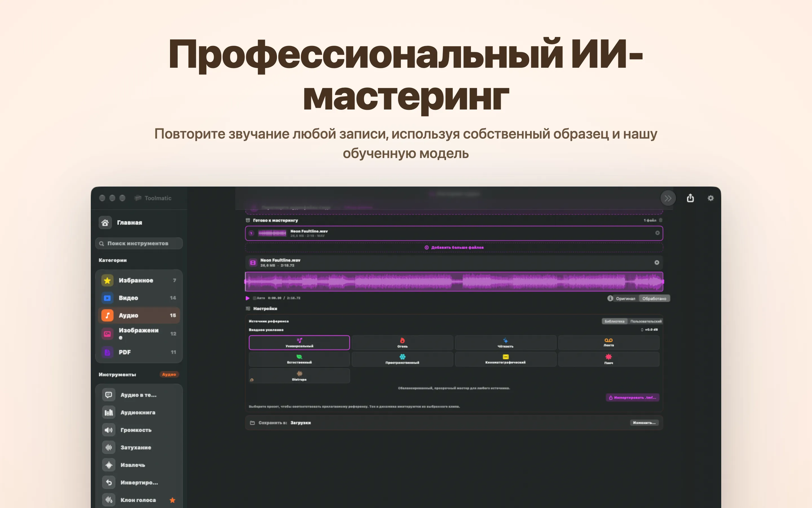Choose the Чёткость preset
Viewport: 812px width, 508px height.
tap(505, 343)
